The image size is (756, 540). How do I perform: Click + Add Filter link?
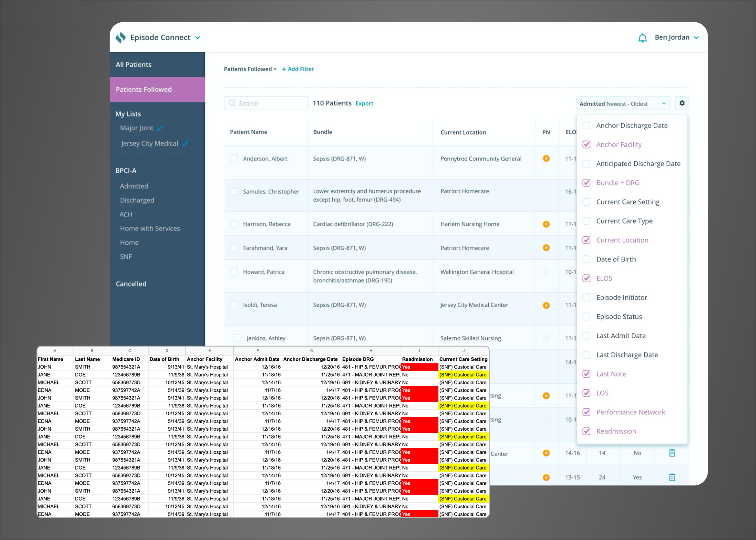(x=298, y=69)
